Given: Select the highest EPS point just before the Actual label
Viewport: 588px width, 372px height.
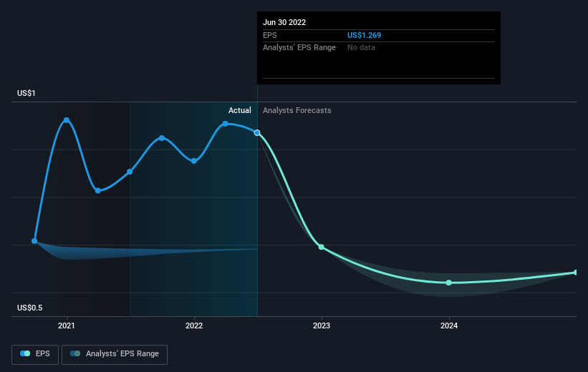Looking at the screenshot, I should point(226,124).
